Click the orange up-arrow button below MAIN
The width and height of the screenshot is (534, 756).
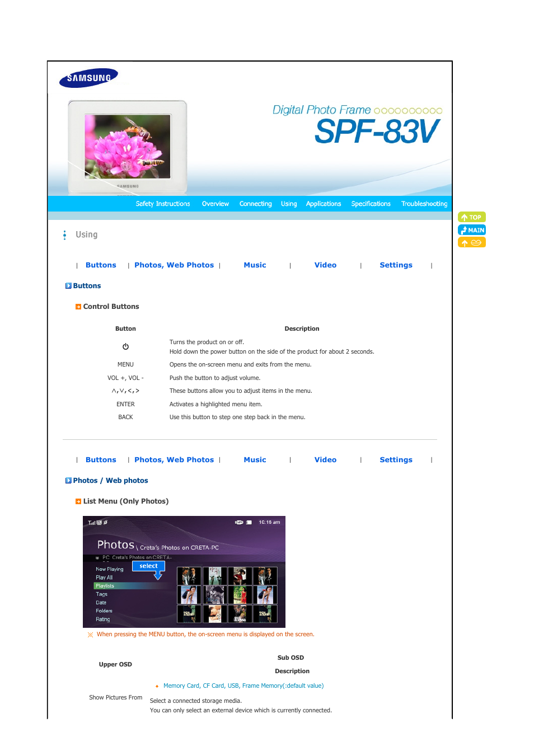point(472,242)
